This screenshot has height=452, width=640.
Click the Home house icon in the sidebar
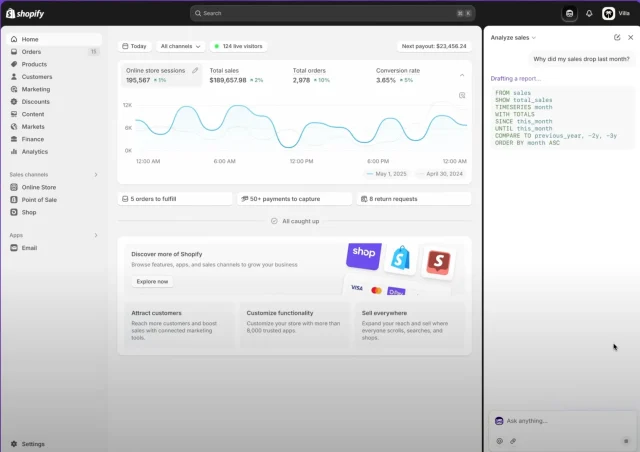14,39
